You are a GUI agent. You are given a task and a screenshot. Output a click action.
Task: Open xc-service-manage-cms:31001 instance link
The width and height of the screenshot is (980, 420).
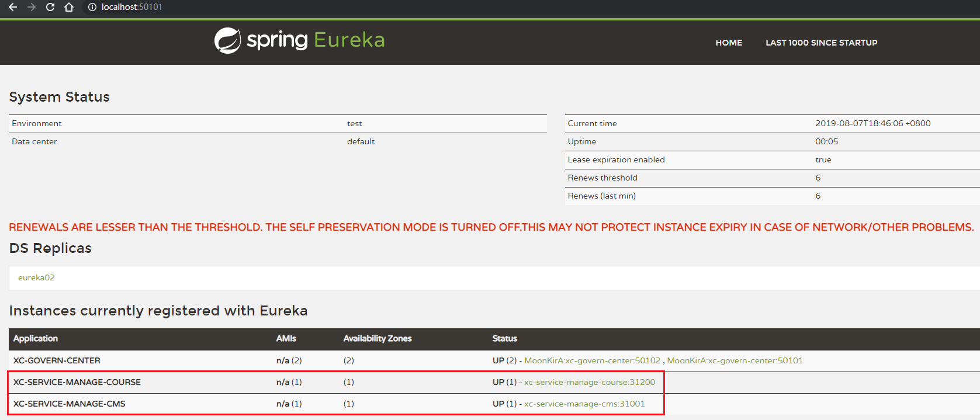(584, 404)
